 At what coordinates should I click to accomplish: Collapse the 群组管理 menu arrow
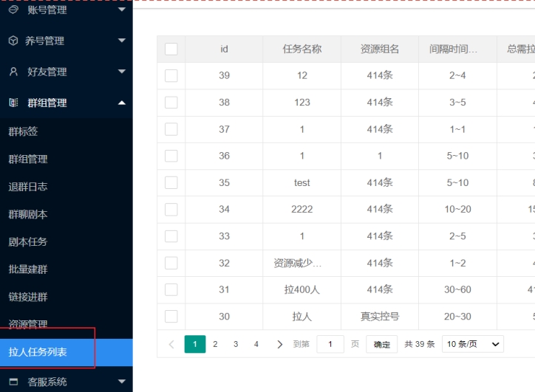click(122, 103)
